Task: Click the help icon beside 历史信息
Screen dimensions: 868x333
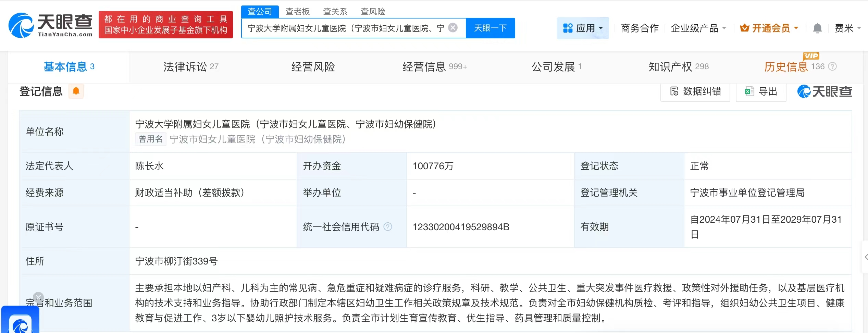Action: click(832, 66)
